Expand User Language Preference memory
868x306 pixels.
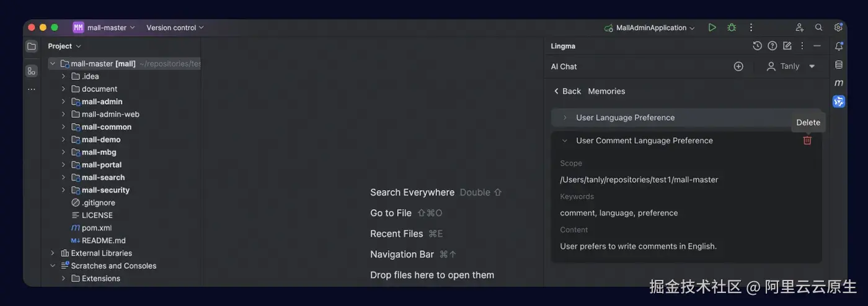coord(565,117)
